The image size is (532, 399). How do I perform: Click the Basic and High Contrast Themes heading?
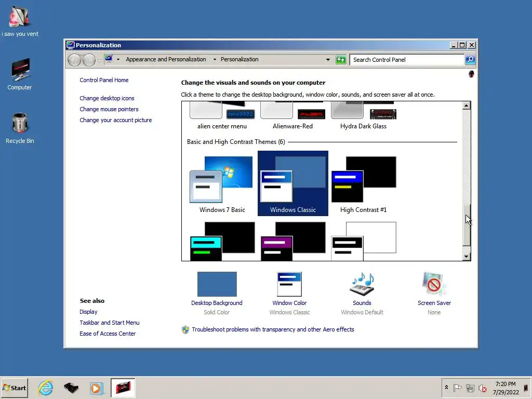coord(236,142)
